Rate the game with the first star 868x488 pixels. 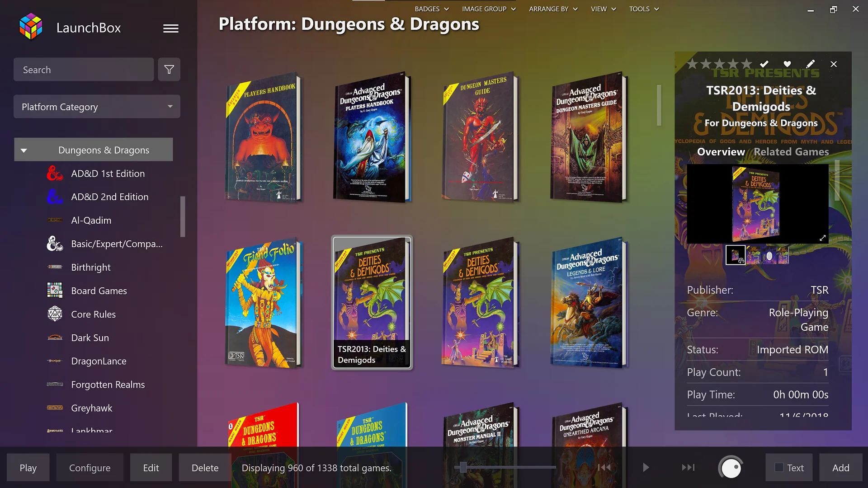692,64
